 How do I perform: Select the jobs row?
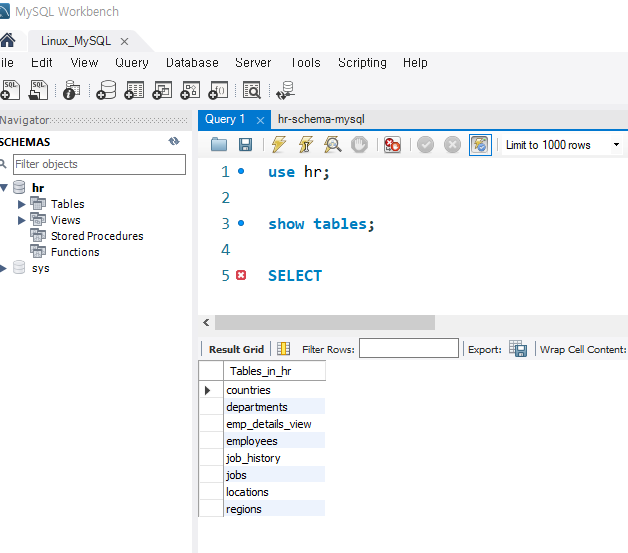(x=274, y=475)
